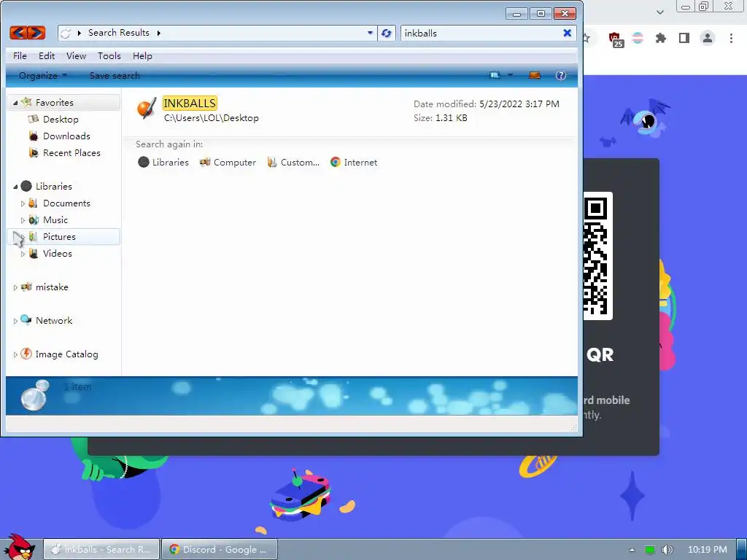
Task: Click the striped flag extension icon
Action: point(638,38)
